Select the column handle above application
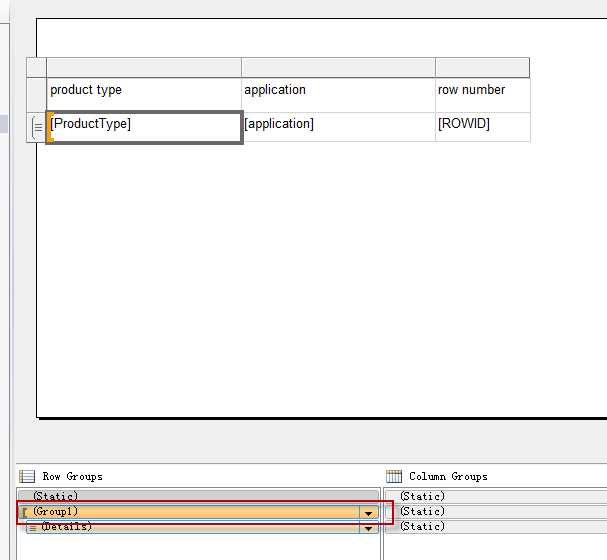The width and height of the screenshot is (607, 560). pos(339,68)
